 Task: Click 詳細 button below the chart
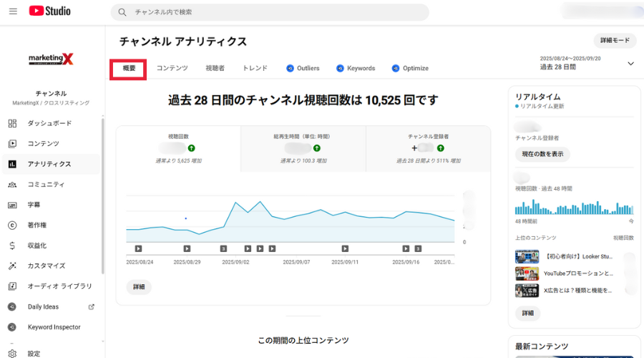coord(139,286)
